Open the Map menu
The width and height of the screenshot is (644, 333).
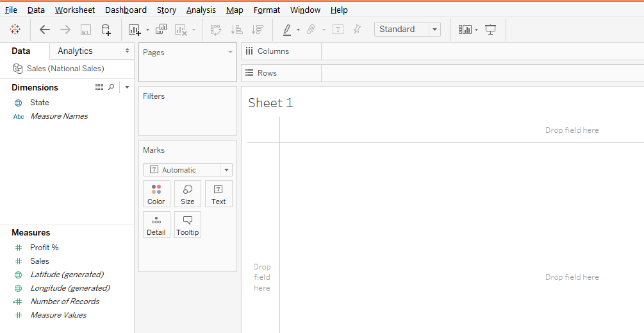tap(235, 10)
